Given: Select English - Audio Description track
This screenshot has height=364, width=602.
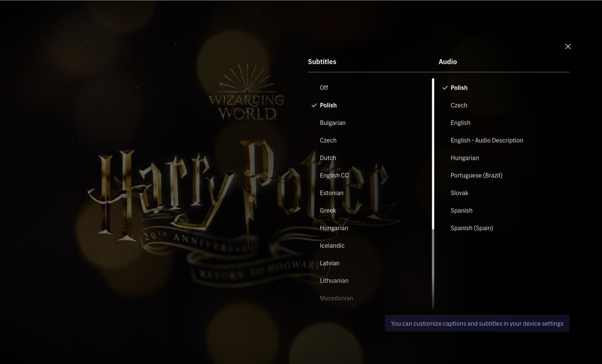Looking at the screenshot, I should coord(487,140).
